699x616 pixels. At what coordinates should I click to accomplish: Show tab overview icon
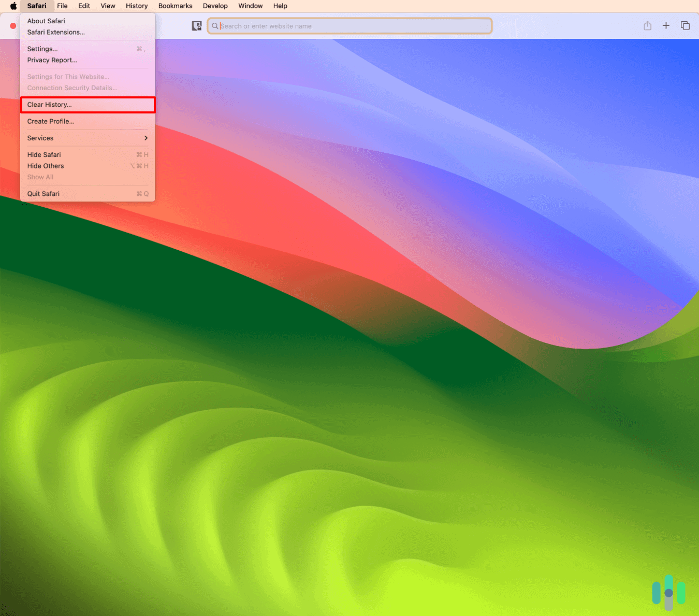[x=685, y=26]
